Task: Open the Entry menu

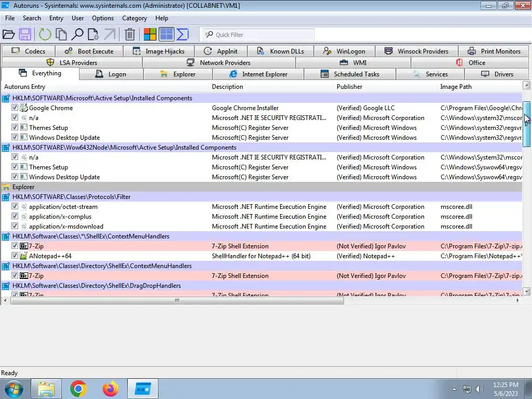Action: (56, 18)
